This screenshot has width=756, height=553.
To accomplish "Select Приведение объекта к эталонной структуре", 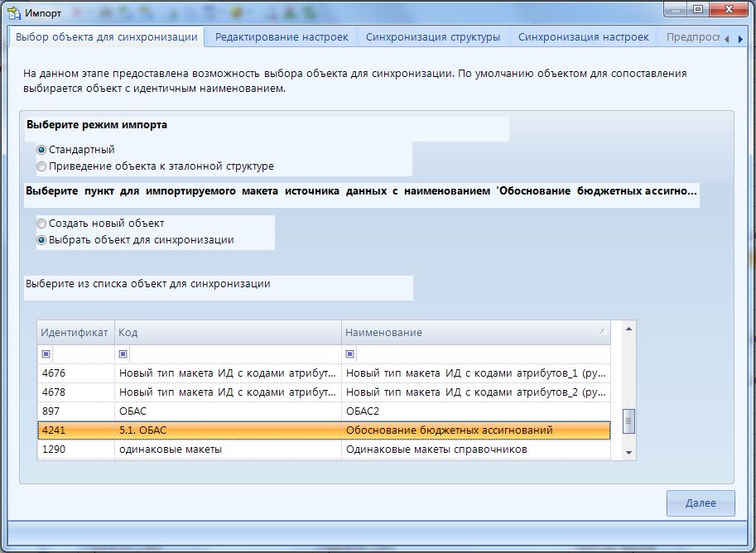I will tap(41, 166).
